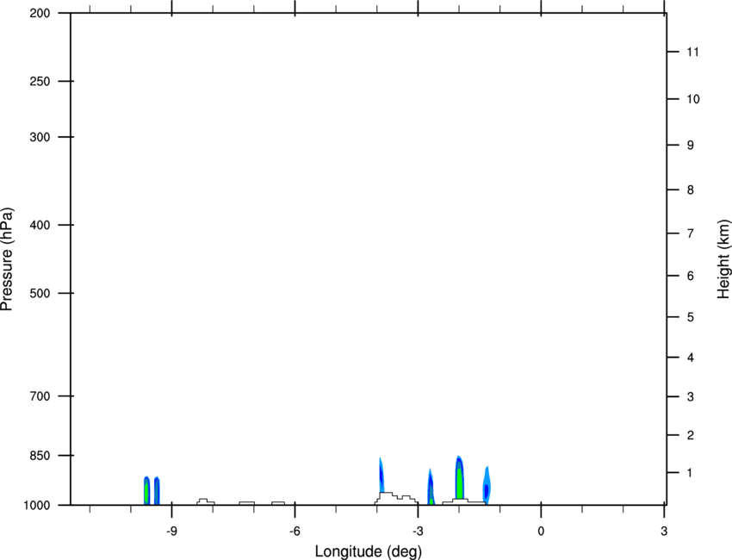
Task: Click the 'Height (km)' axis title
Action: coord(723,258)
